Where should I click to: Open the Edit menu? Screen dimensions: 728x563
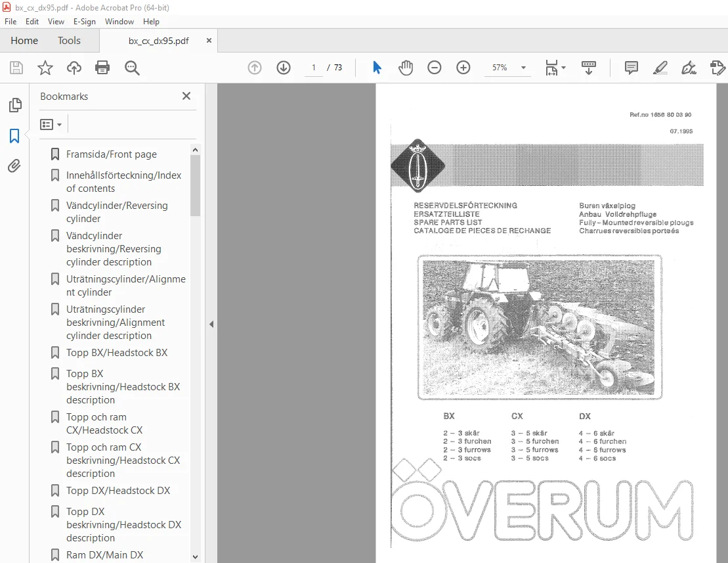(32, 22)
